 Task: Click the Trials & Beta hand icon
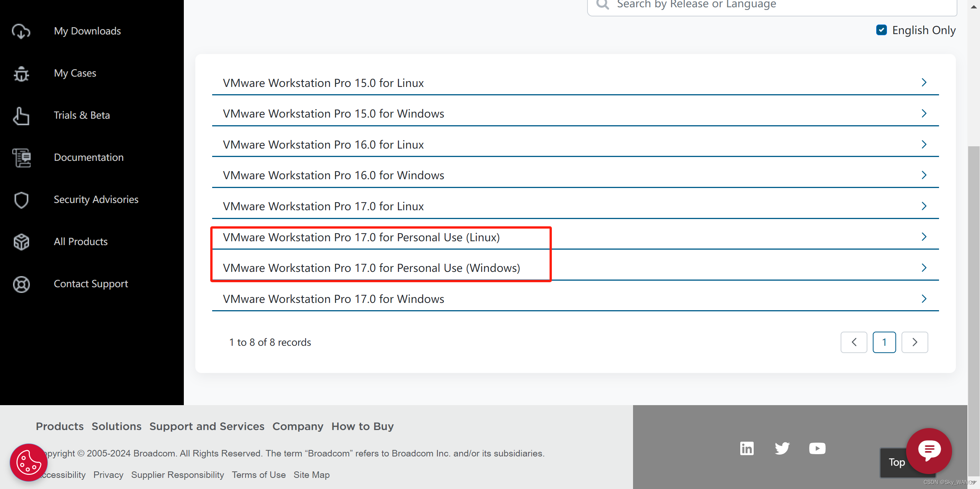(x=21, y=116)
